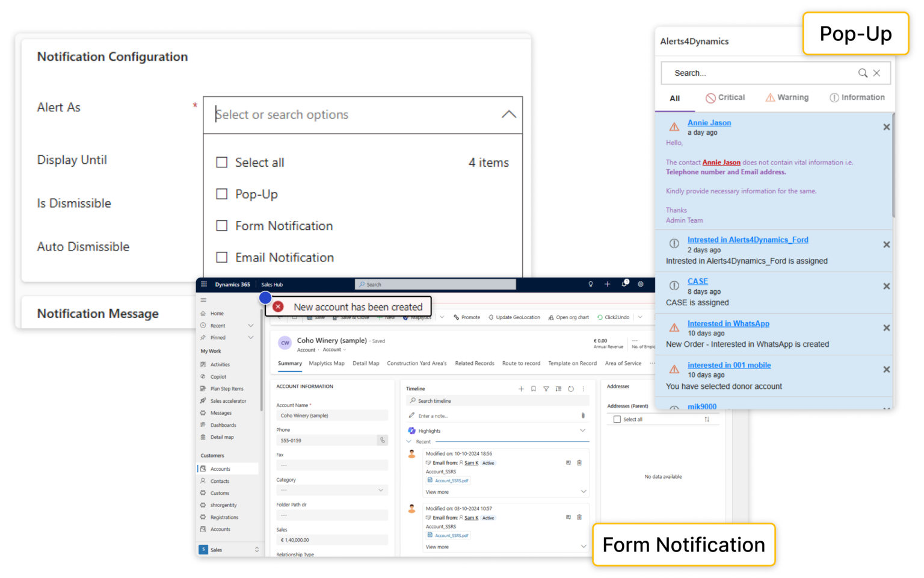Check the Form Notification option
Image resolution: width=924 pixels, height=578 pixels.
point(222,226)
